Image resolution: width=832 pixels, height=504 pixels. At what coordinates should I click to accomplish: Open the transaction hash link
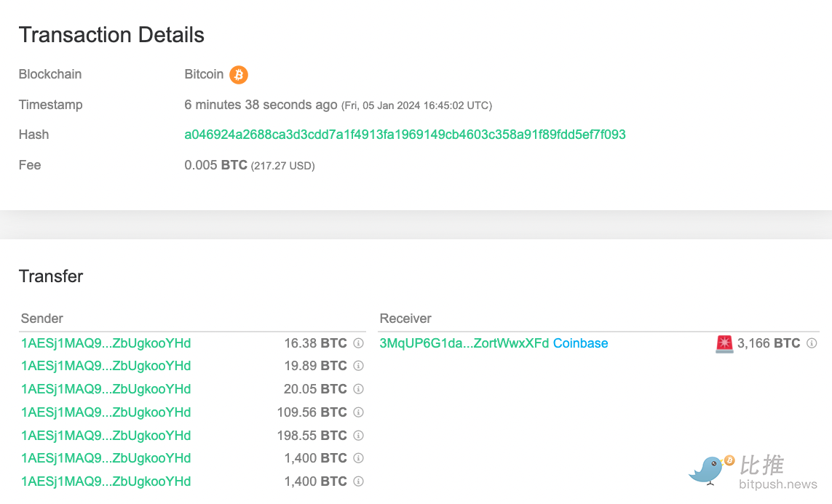point(405,135)
